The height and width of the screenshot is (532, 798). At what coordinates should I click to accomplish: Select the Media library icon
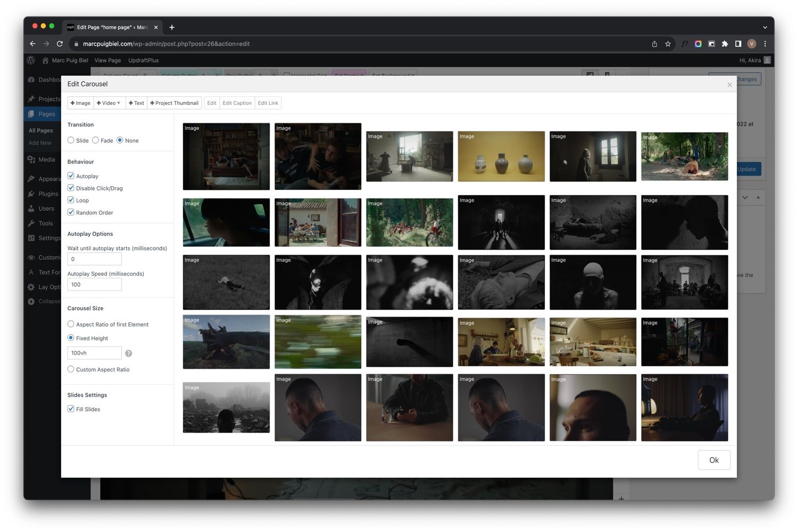[31, 159]
